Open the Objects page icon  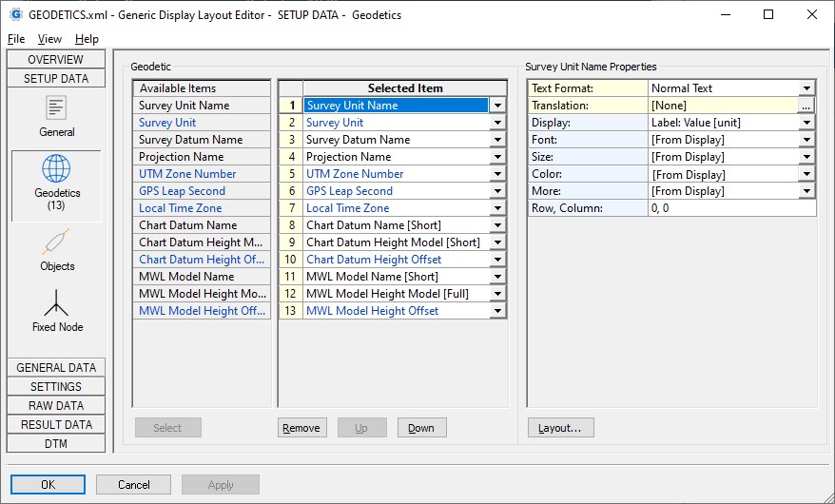(56, 242)
